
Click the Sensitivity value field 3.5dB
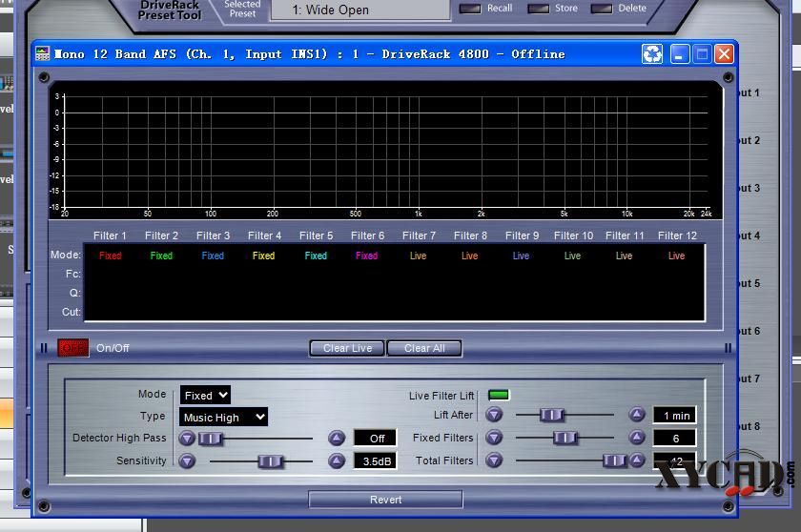375,461
